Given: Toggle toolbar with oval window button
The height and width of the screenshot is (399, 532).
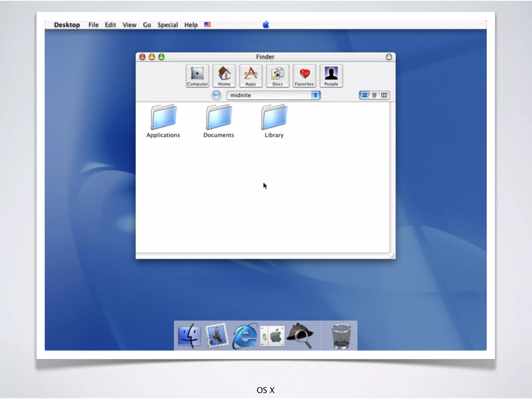Looking at the screenshot, I should (389, 57).
